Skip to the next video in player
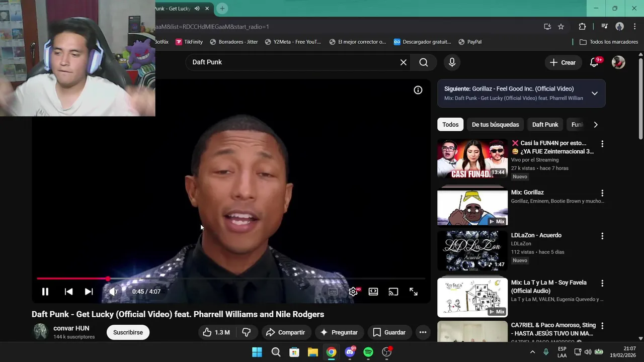This screenshot has width=644, height=362. point(89,292)
